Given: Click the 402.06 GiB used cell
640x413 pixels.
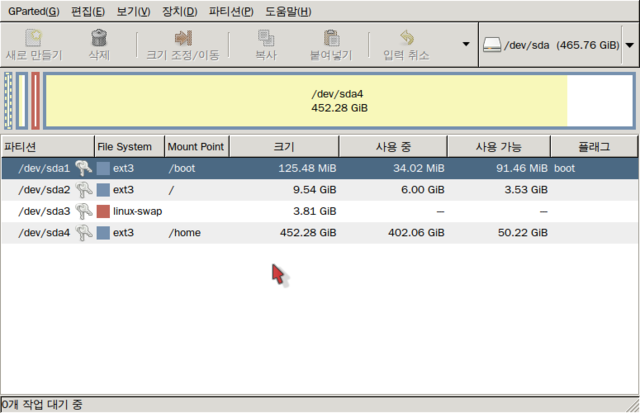Looking at the screenshot, I should tap(416, 233).
